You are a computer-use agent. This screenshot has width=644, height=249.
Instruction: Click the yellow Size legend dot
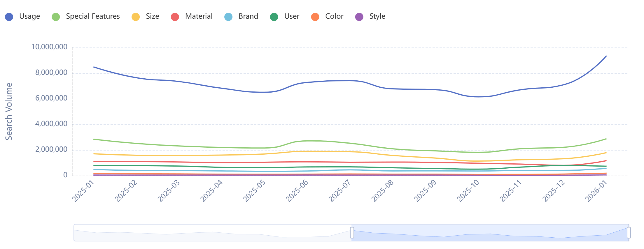136,17
